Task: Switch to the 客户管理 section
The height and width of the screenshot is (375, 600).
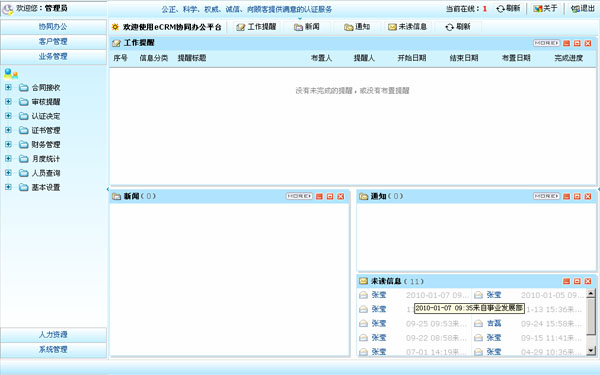Action: tap(53, 42)
